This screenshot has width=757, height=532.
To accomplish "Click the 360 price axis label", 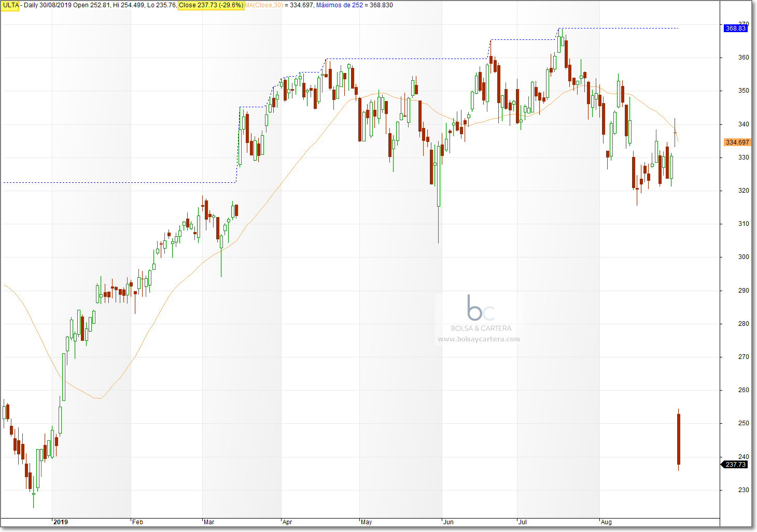I will point(744,57).
